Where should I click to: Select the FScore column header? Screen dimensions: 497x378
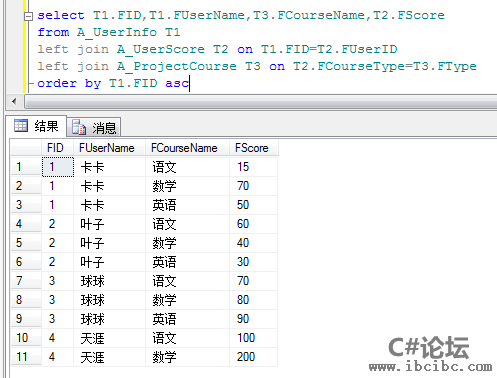pos(253,148)
